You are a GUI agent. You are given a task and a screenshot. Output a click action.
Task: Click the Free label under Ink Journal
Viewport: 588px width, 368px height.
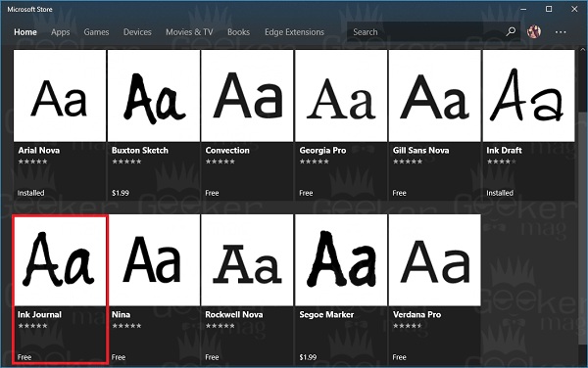[24, 357]
